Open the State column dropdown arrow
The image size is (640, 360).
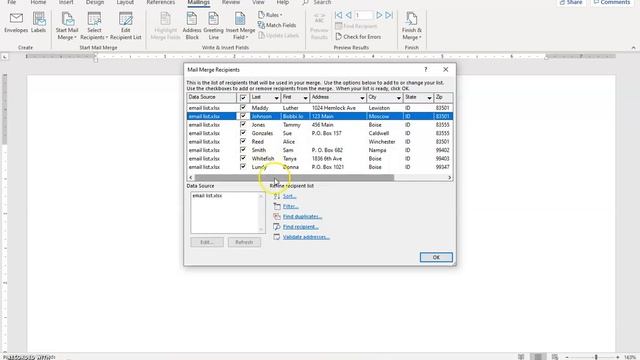click(x=429, y=98)
